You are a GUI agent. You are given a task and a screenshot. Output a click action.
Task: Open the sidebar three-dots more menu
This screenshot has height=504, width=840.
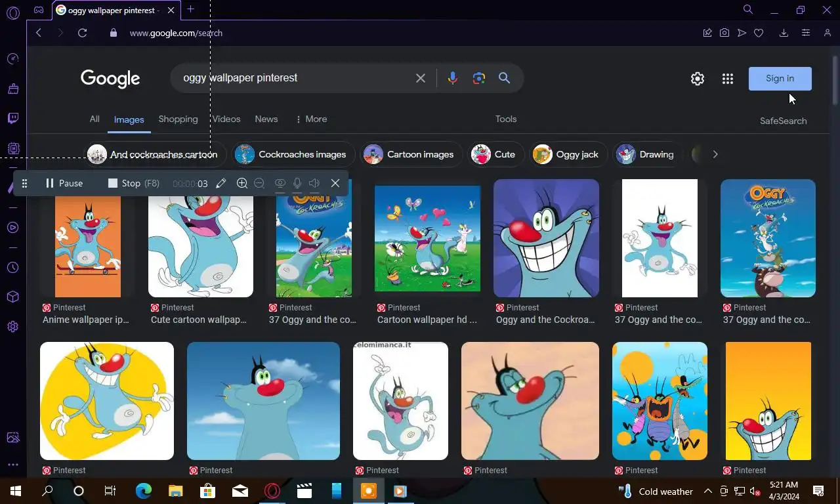click(12, 465)
